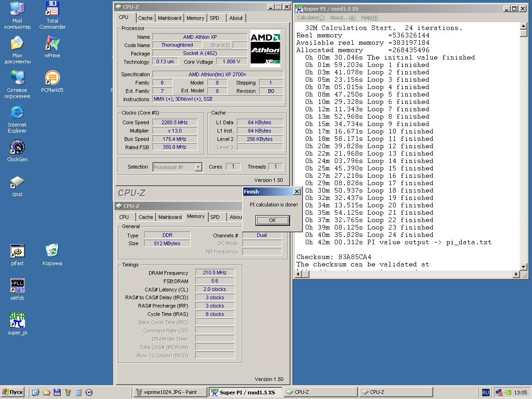This screenshot has height=399, width=532.
Task: Launch the PCMark05 shortcut
Action: pos(52,81)
